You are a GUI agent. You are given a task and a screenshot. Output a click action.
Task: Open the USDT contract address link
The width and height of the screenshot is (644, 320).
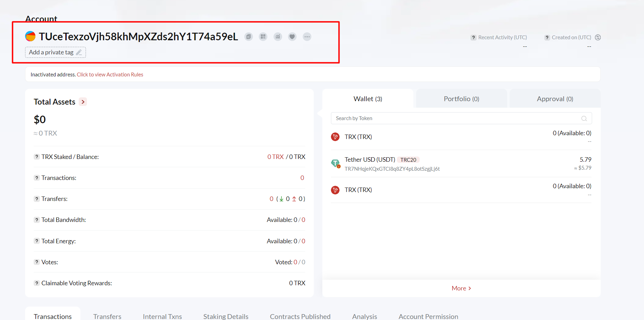(392, 169)
